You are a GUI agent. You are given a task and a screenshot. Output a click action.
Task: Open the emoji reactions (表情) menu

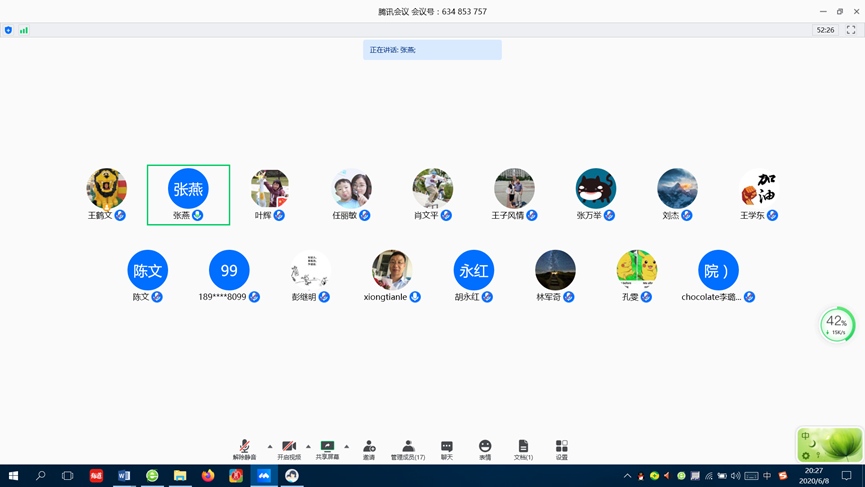[x=485, y=449]
